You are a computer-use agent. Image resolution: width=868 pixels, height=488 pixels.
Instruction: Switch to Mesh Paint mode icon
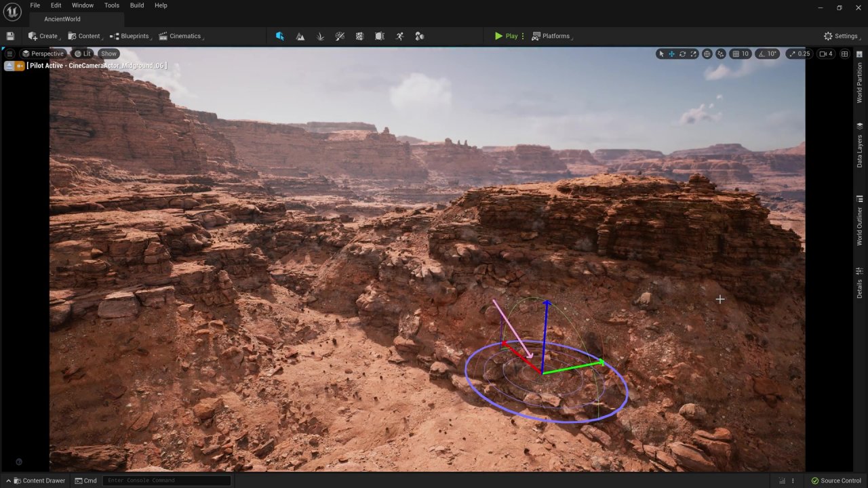tap(340, 36)
